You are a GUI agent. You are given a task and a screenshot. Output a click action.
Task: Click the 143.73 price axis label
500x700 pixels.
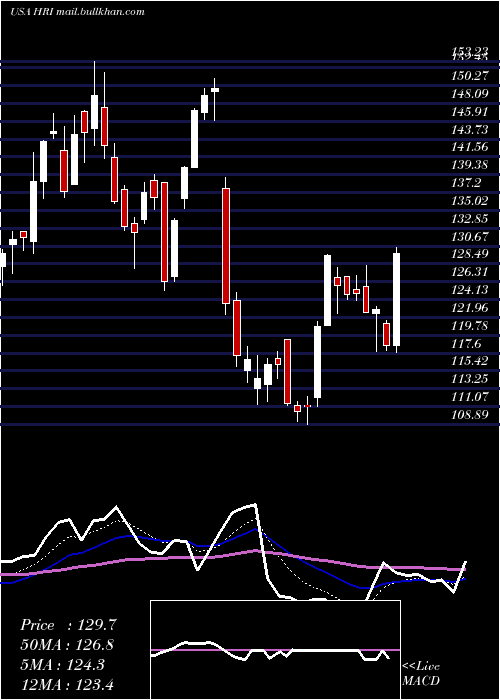[x=469, y=129]
